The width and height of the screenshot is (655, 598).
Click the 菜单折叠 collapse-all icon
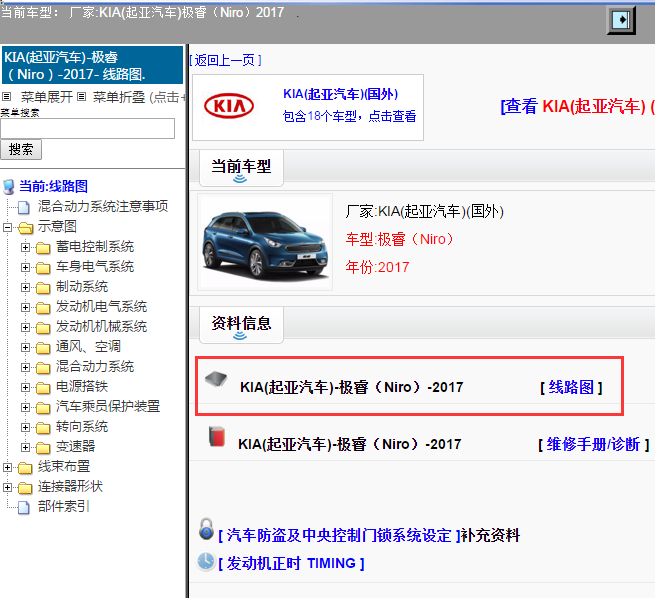pos(81,97)
